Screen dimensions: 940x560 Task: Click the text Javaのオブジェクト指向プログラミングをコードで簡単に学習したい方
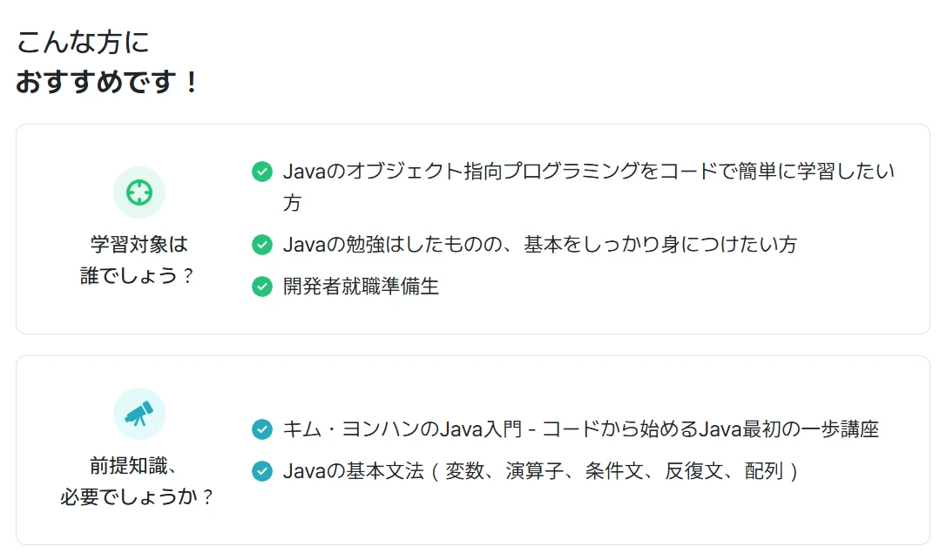click(589, 187)
